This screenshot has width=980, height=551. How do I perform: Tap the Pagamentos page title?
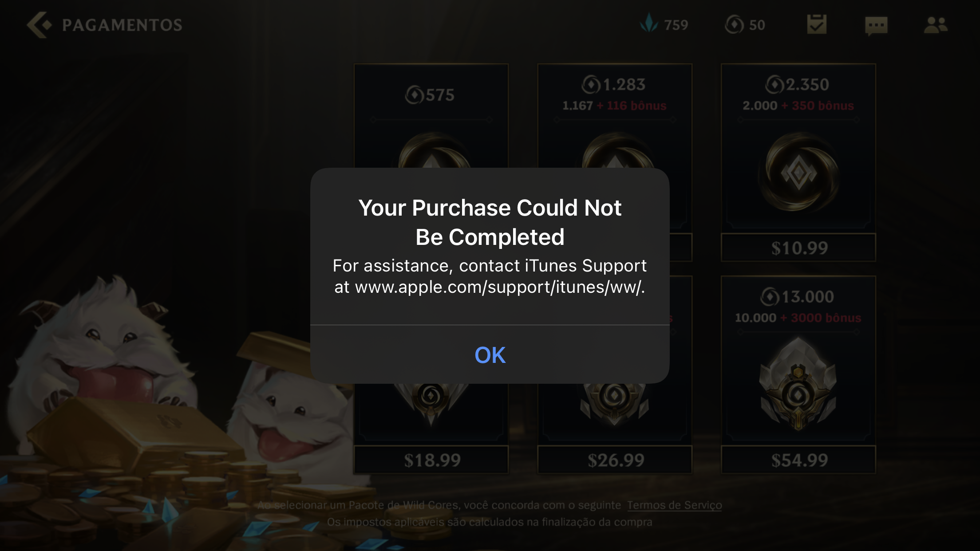(x=122, y=25)
